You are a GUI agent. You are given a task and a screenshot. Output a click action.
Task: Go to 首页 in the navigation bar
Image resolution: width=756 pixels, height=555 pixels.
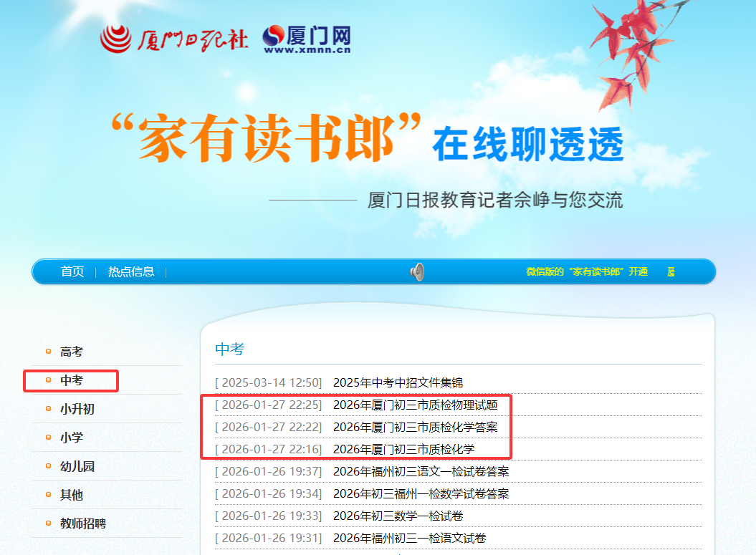tap(72, 271)
